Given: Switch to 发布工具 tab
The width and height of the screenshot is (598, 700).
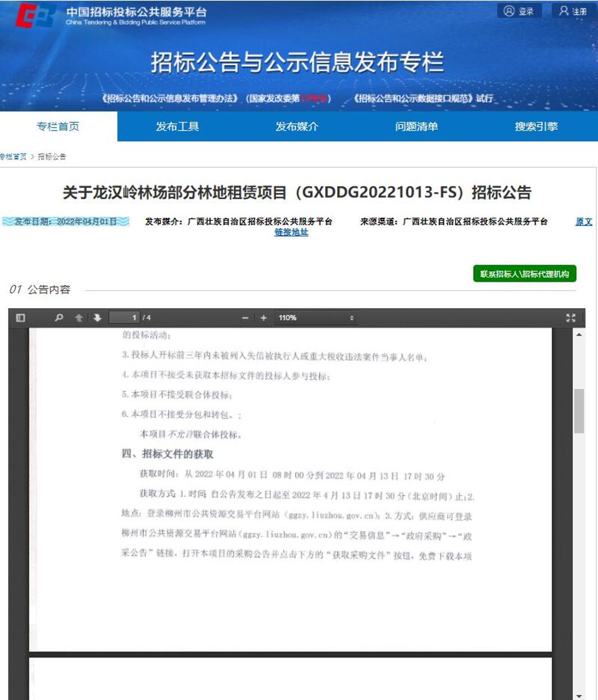Looking at the screenshot, I should point(177,127).
